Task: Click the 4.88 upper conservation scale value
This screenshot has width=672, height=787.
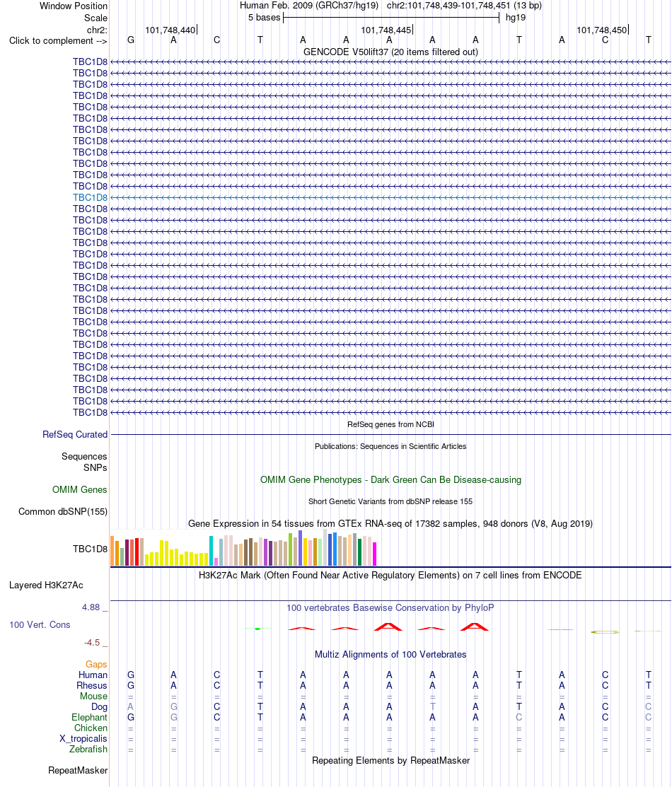Action: click(91, 607)
